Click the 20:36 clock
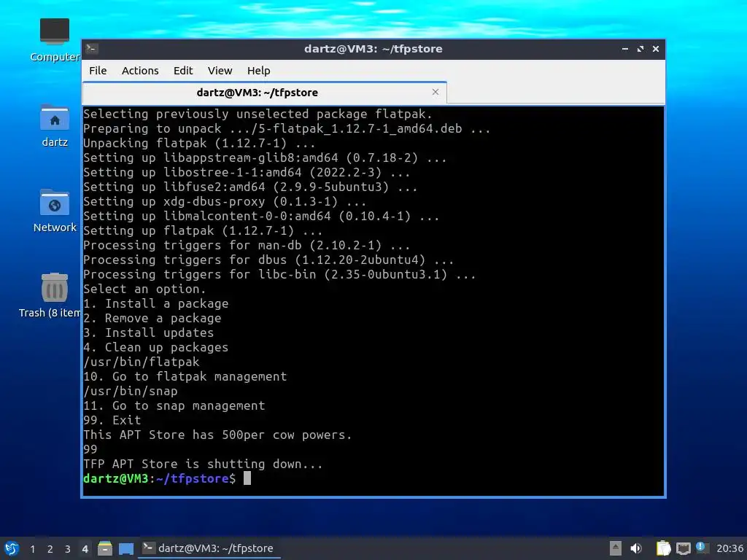This screenshot has height=560, width=747. [x=729, y=548]
